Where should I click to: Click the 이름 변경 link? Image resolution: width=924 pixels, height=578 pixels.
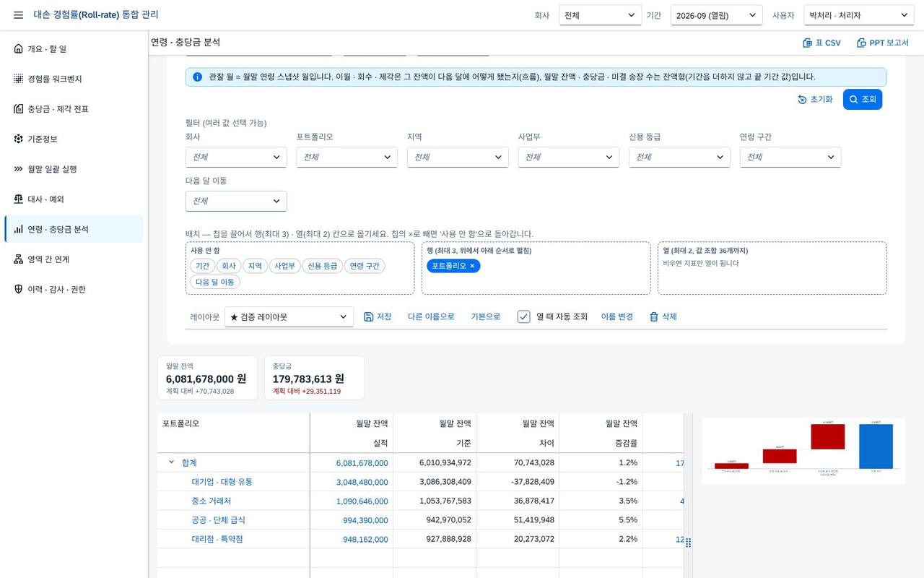click(617, 316)
